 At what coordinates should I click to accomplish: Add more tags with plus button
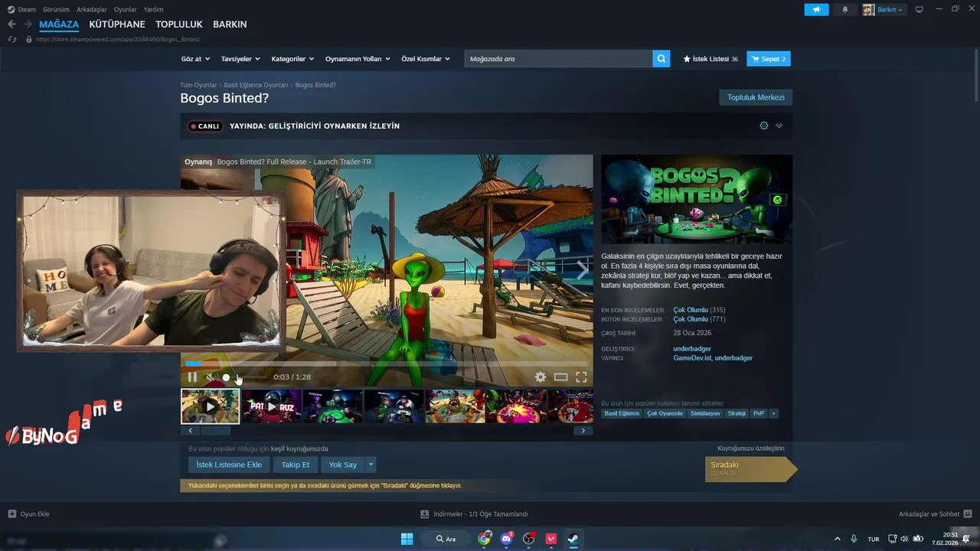pos(773,413)
